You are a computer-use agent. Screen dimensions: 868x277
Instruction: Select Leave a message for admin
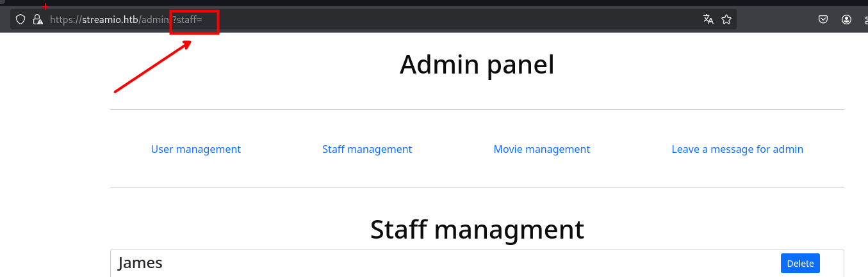point(737,149)
